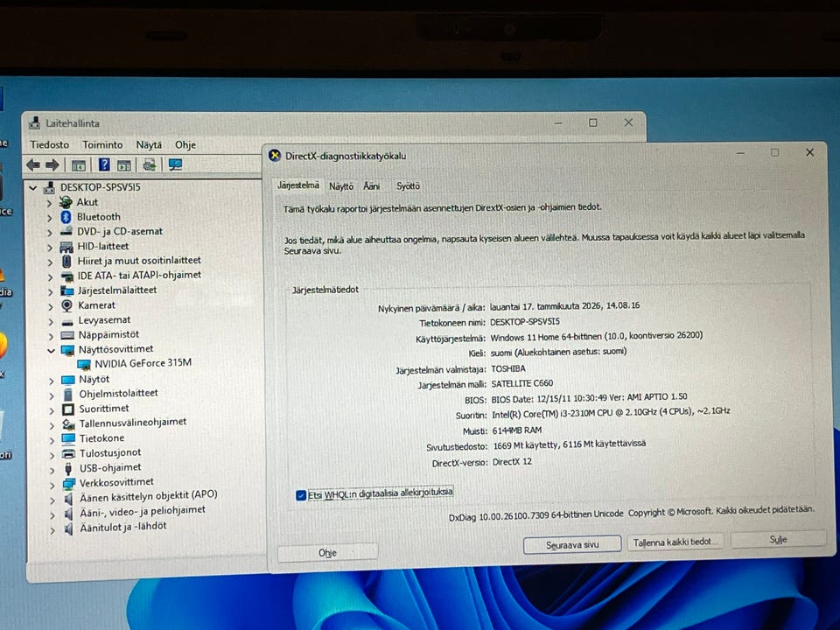Click the IDE ATA- tai ATAPI-ohjaimet icon
Image resolution: width=840 pixels, height=630 pixels.
[67, 276]
